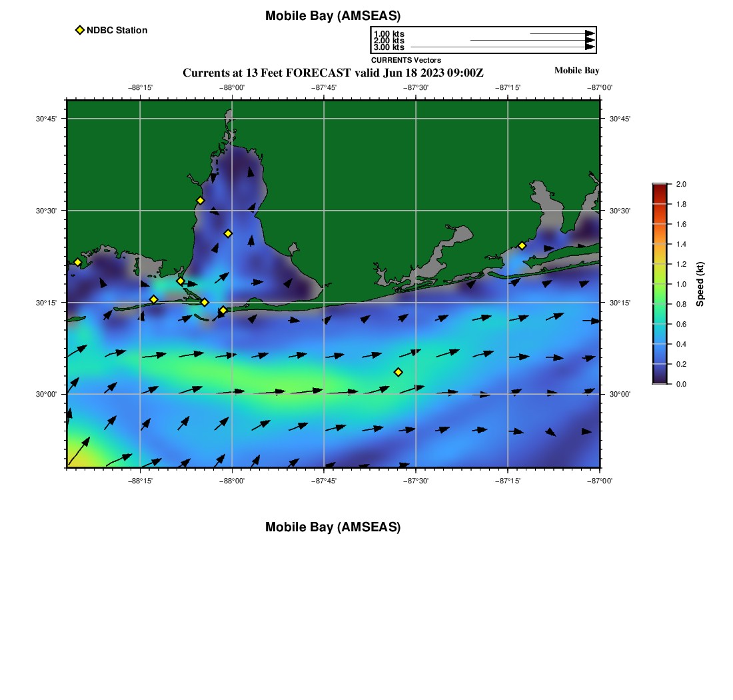The height and width of the screenshot is (700, 733).
Task: Click station marker just below 30°15' near -88°00'
Action: click(x=223, y=310)
